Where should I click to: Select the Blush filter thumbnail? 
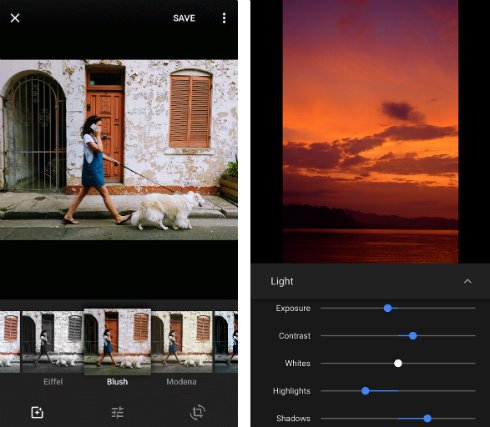click(x=117, y=342)
